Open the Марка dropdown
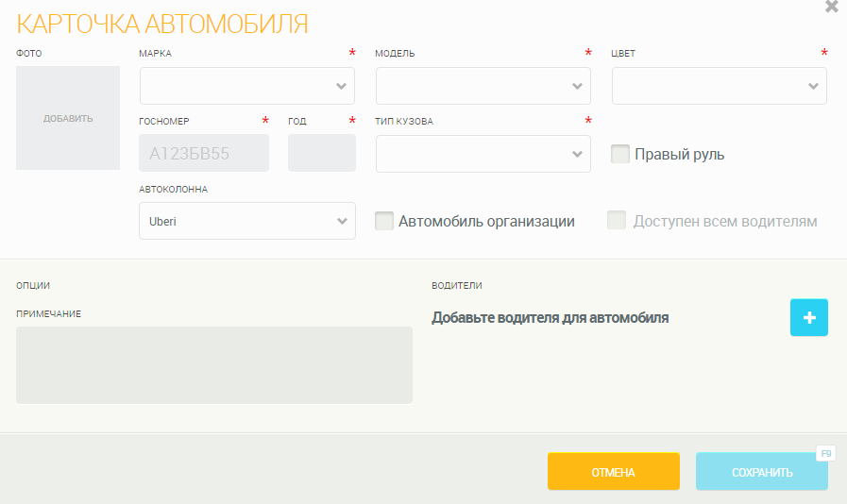Image resolution: width=847 pixels, height=504 pixels. coord(246,86)
